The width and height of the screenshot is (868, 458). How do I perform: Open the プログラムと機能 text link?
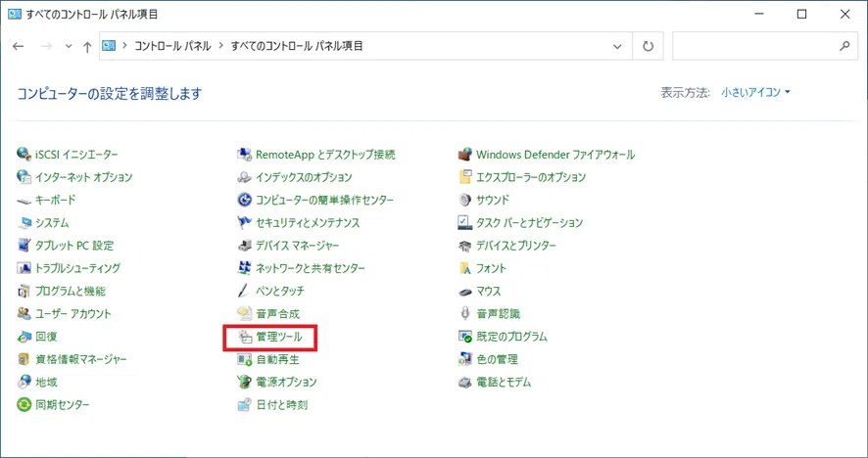[71, 291]
